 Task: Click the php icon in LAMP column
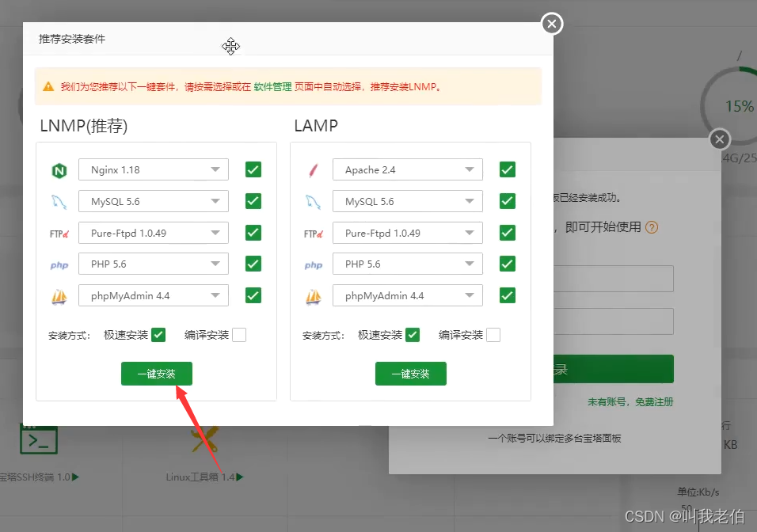(314, 265)
